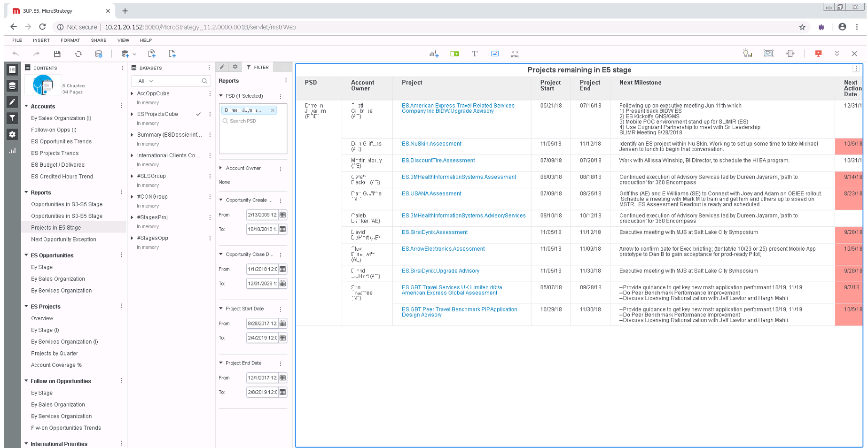Screen dimensions: 868x448
Task: Open the ES.NuSkin.Assessment project link
Action: coord(431,144)
